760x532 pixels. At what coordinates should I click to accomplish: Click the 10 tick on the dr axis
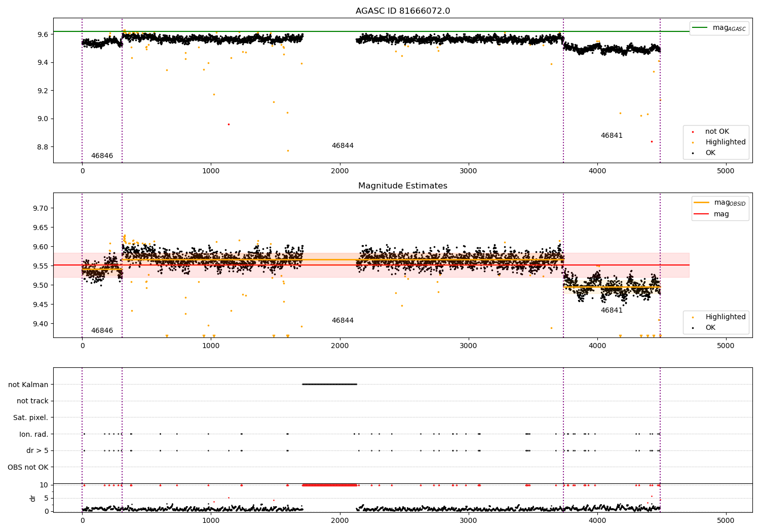coord(44,485)
